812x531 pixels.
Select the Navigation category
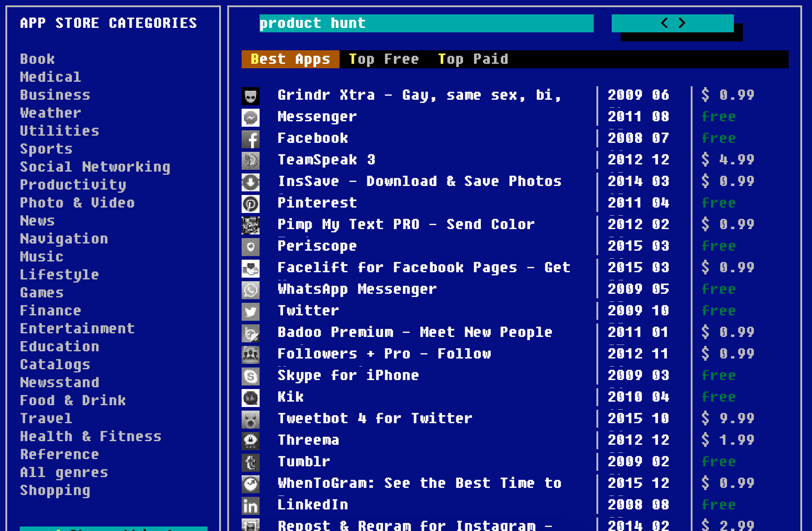pyautogui.click(x=64, y=239)
